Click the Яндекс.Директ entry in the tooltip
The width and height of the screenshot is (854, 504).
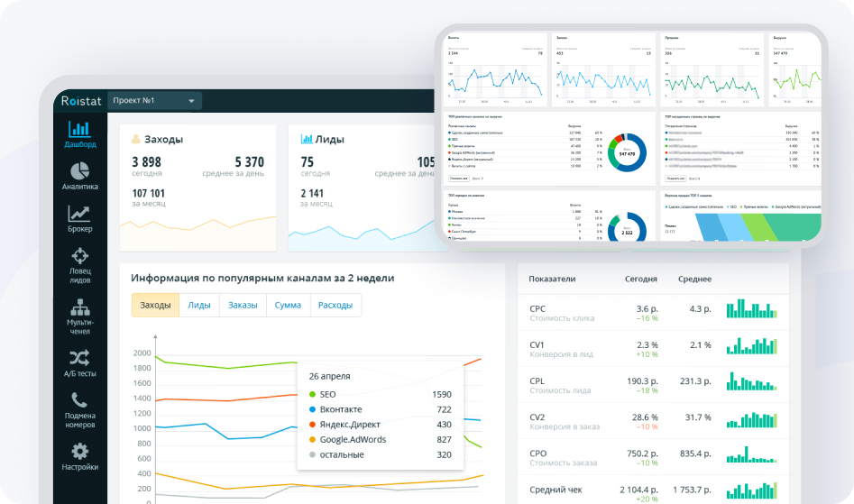pyautogui.click(x=381, y=425)
